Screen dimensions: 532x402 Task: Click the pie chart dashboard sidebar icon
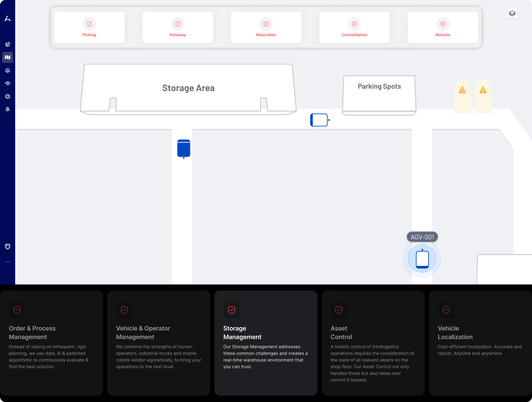click(x=7, y=44)
